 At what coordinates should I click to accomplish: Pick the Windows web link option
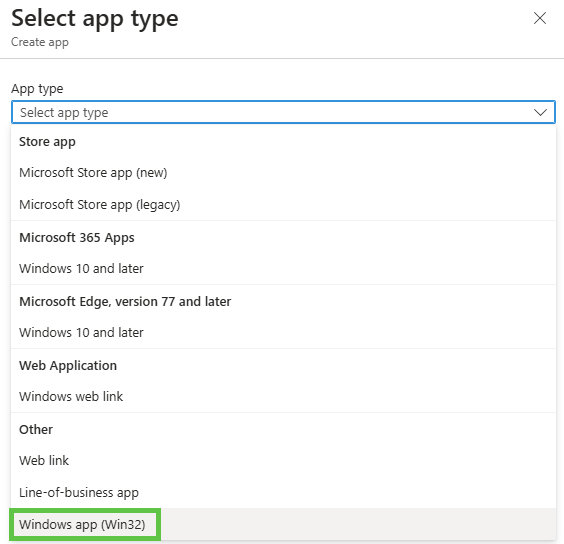coord(283,396)
